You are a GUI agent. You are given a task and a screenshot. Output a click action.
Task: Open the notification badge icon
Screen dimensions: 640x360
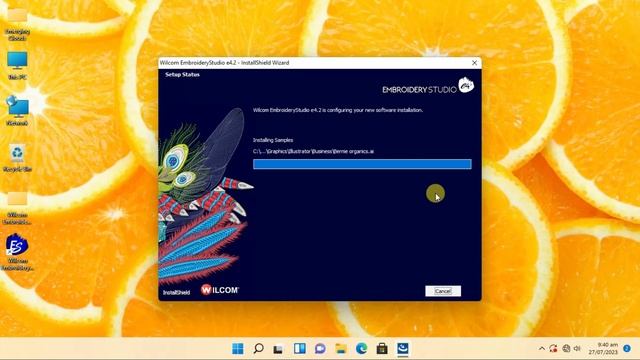click(627, 348)
